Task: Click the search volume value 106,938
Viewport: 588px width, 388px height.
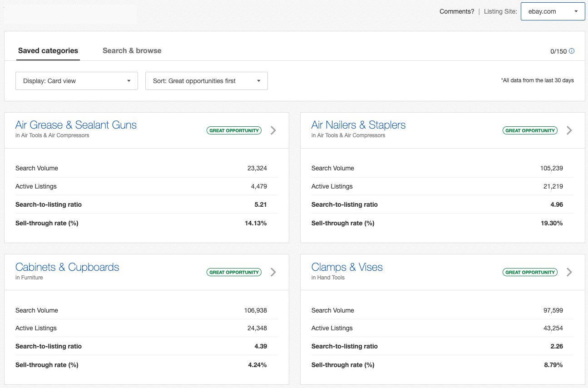Action: tap(256, 310)
